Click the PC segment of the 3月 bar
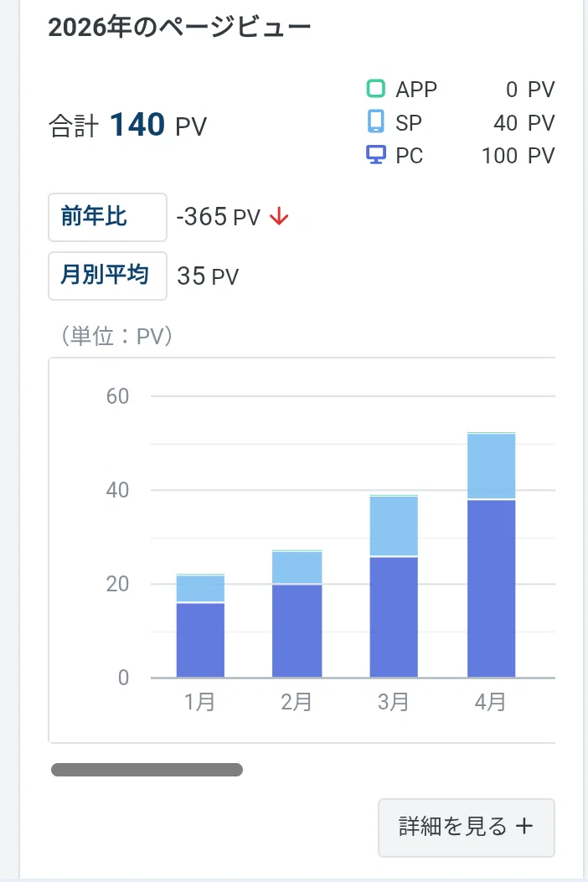The image size is (588, 882). (x=394, y=617)
